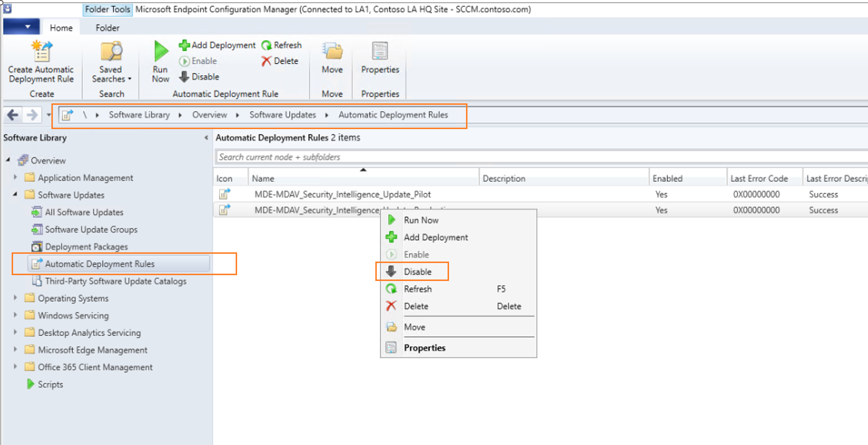Click Run Now icon in context menu
The height and width of the screenshot is (445, 868).
(x=391, y=220)
